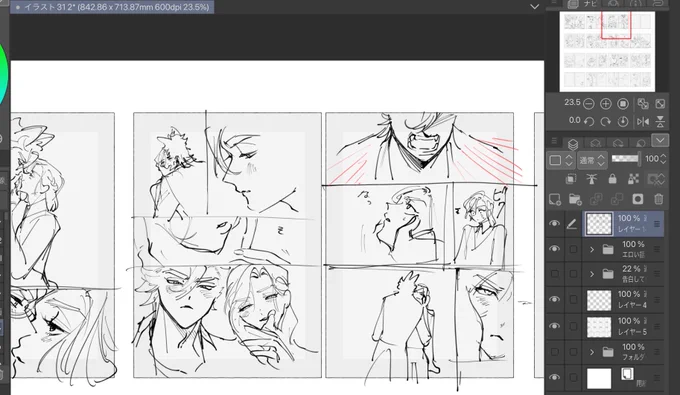Clip layer to the layer below
This screenshot has height=395, width=680.
pos(571,179)
